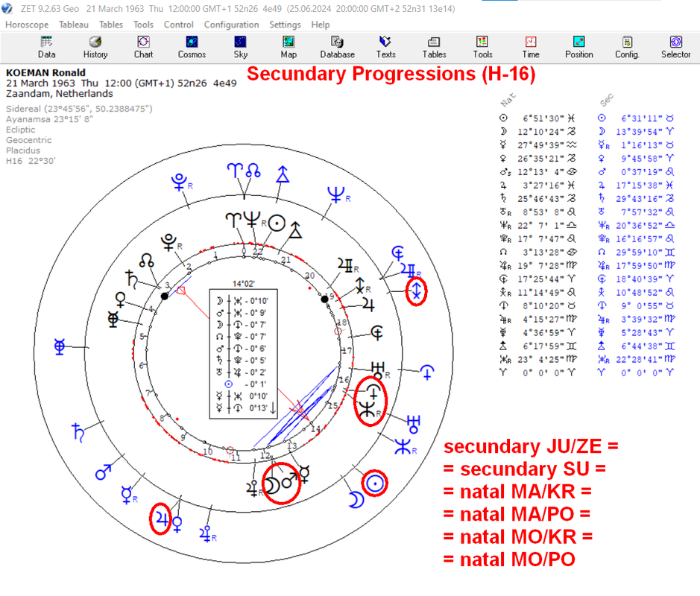Click the Ecliptic setting label
This screenshot has width=700, height=596.
coord(21,130)
